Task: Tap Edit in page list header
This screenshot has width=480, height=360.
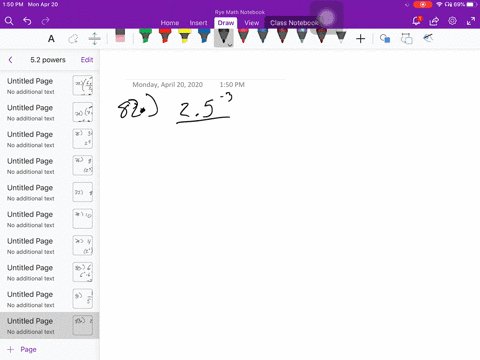Action: coord(87,60)
